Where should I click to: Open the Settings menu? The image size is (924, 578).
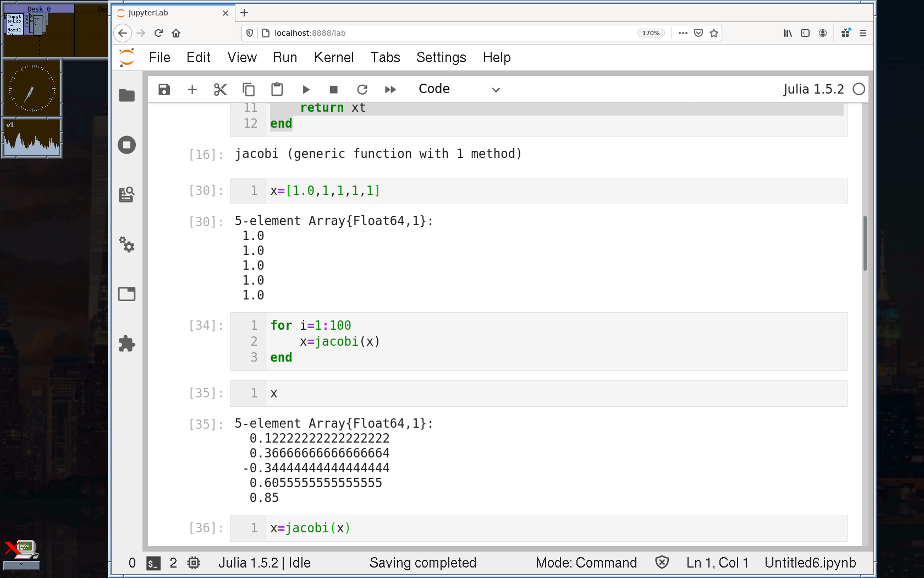441,57
